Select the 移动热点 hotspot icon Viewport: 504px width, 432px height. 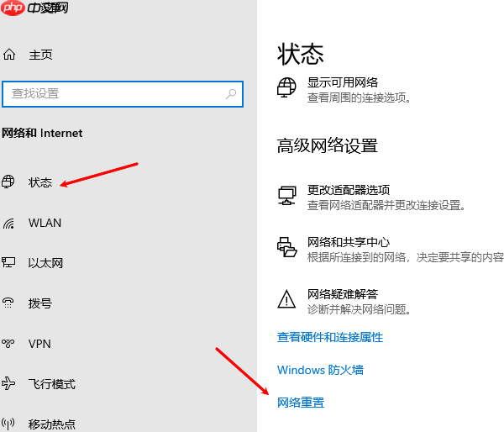pyautogui.click(x=9, y=424)
